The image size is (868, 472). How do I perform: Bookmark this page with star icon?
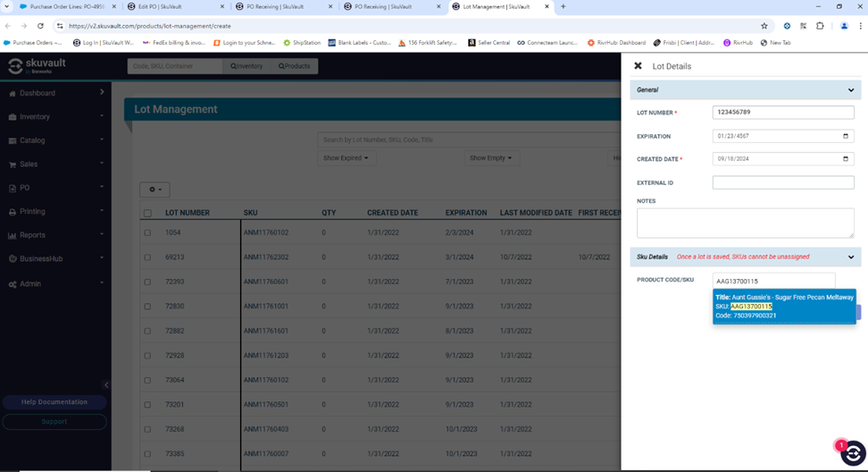[764, 26]
